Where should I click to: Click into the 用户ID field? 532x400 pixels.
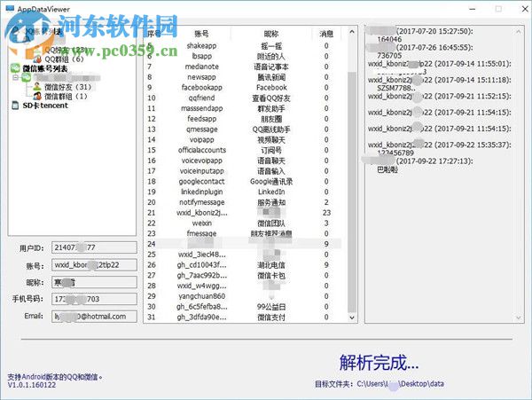click(x=94, y=247)
